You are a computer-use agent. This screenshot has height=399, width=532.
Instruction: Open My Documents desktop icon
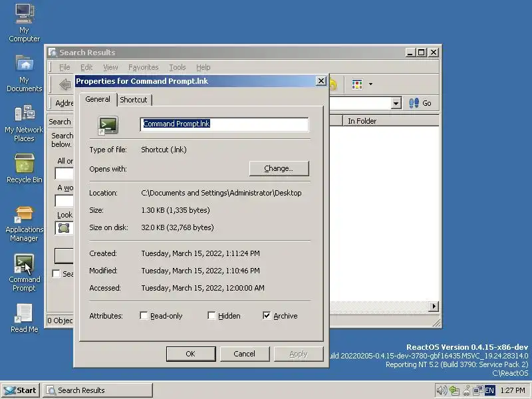coord(24,73)
